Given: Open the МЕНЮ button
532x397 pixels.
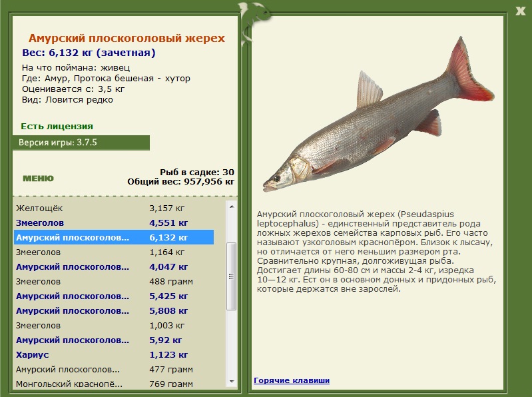Looking at the screenshot, I should point(38,179).
